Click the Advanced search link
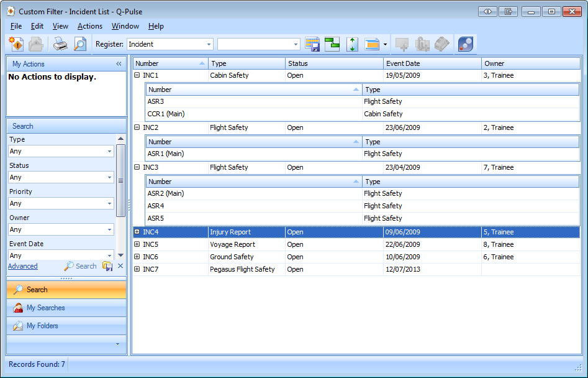Viewport: 588px width, 378px height. click(x=23, y=266)
